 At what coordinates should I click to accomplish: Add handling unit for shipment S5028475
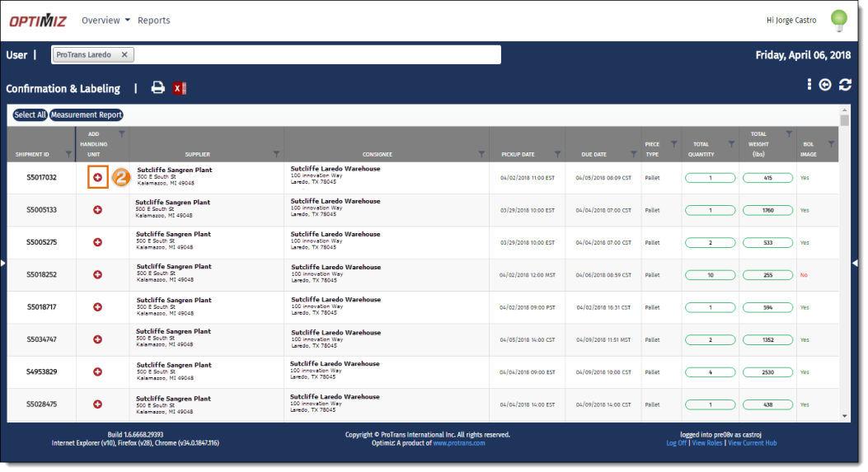coord(97,404)
